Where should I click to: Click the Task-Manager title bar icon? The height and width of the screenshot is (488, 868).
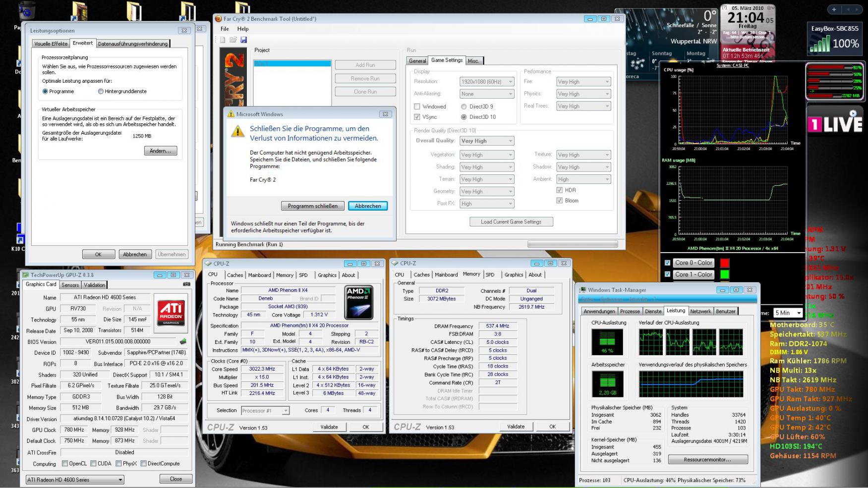pyautogui.click(x=583, y=290)
